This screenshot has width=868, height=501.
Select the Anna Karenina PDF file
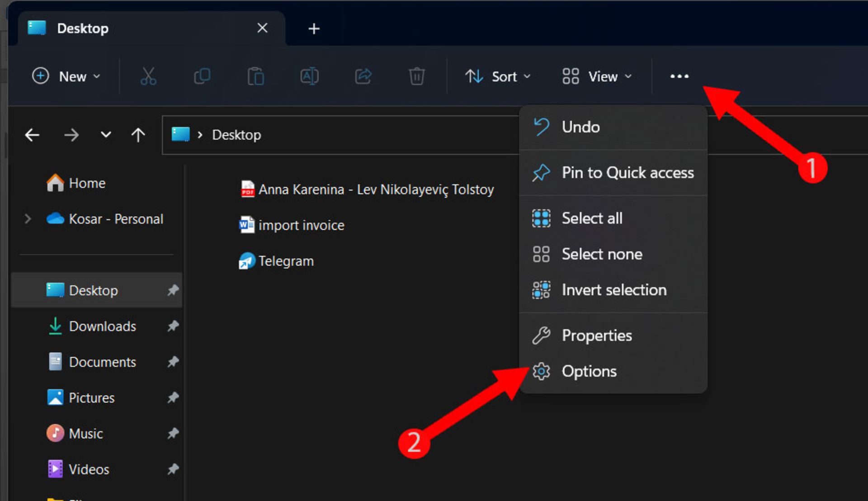click(x=367, y=189)
